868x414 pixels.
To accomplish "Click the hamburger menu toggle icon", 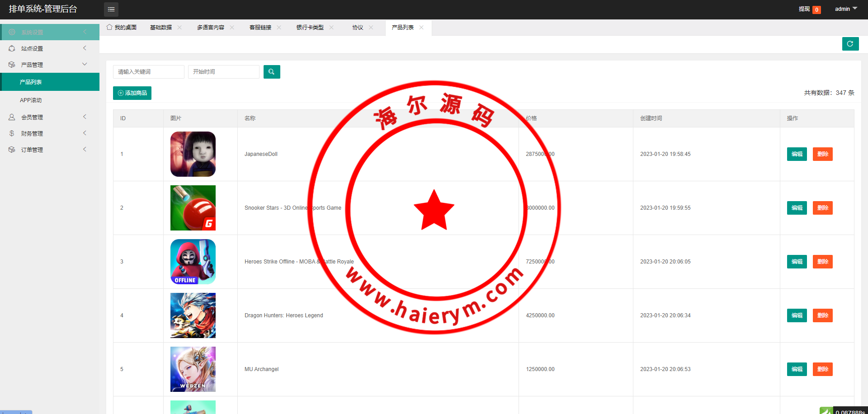I will 111,9.
